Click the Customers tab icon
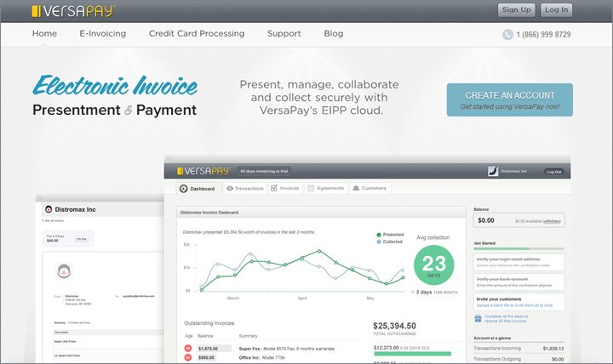 355,188
